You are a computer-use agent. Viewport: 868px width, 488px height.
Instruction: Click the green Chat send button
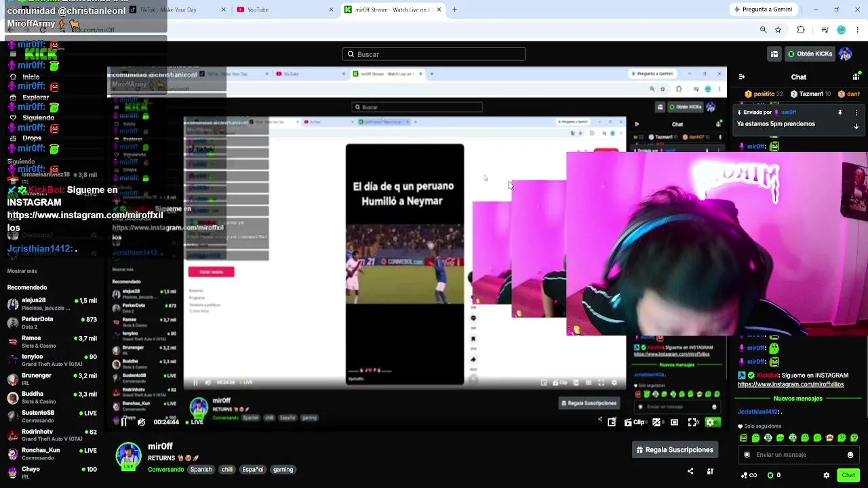tap(848, 475)
